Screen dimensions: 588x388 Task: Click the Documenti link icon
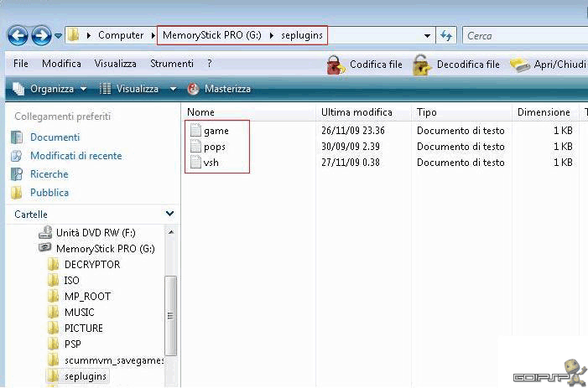point(17,137)
